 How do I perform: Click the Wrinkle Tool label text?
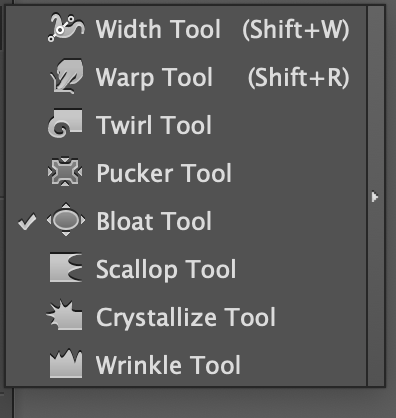coord(168,365)
